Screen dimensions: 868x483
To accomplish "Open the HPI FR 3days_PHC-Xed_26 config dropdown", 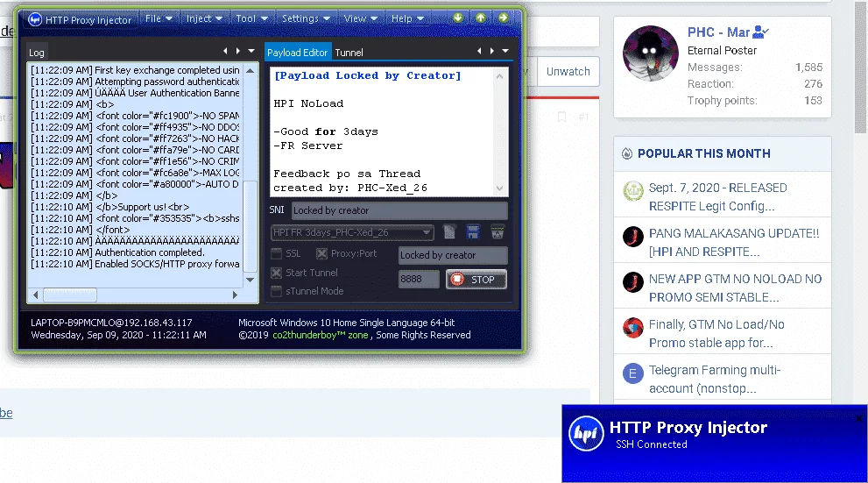I will [352, 232].
